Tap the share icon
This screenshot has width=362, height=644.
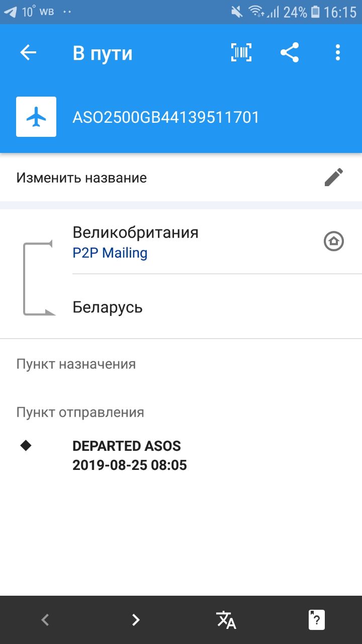(290, 52)
